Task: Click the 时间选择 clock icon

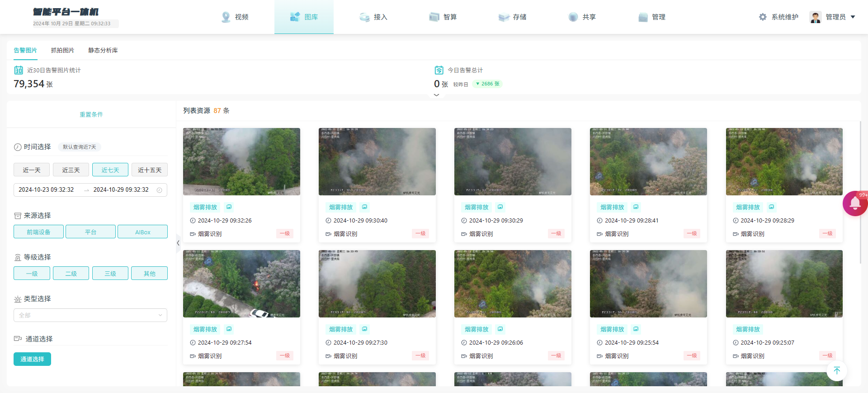Action: pos(18,147)
